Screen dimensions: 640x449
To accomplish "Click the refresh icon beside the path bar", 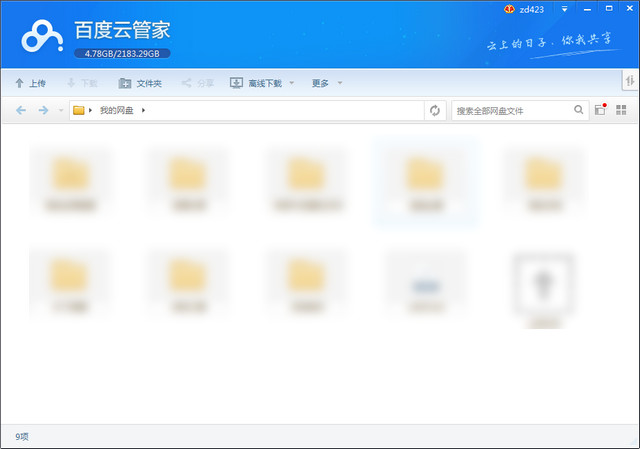I will point(434,110).
